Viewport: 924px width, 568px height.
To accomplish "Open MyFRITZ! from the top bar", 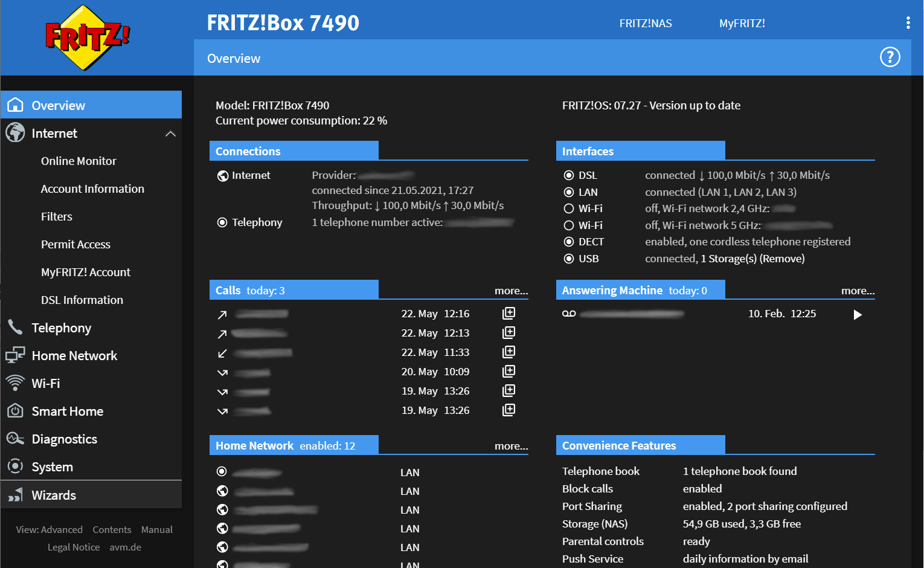I will tap(742, 24).
